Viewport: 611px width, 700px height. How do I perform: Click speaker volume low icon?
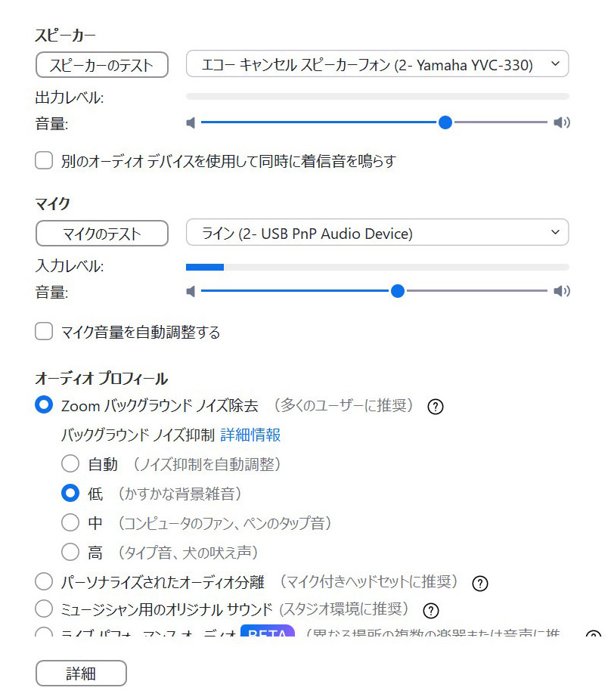[191, 122]
